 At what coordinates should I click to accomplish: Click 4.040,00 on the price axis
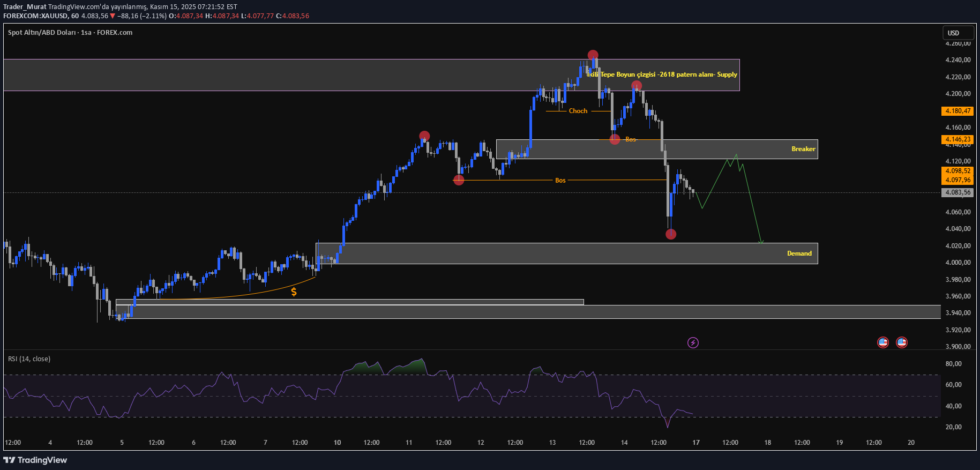point(958,229)
